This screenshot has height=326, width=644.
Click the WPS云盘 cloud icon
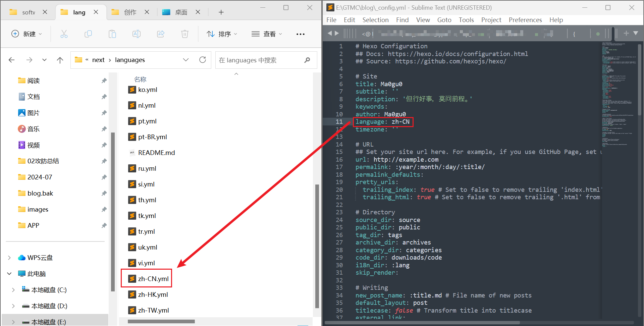22,258
